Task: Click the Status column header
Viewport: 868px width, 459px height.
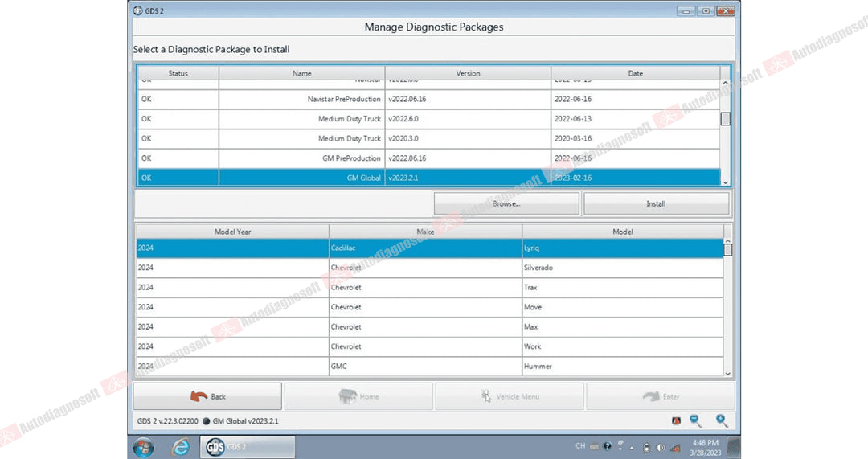Action: (178, 73)
